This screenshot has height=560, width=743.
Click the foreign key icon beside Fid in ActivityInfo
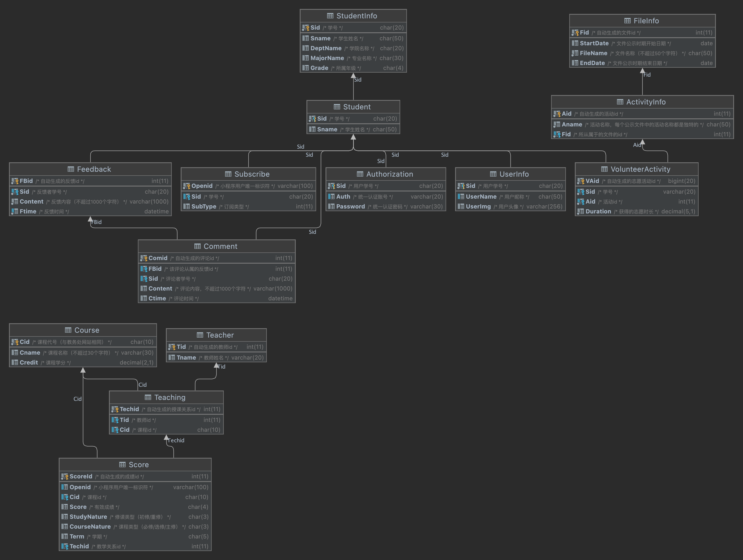pyautogui.click(x=557, y=134)
